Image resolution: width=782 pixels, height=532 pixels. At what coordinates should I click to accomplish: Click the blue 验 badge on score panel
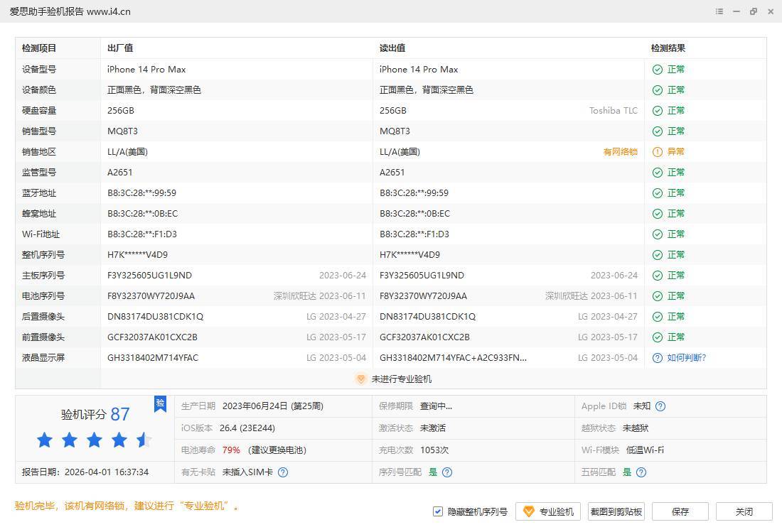tap(160, 403)
